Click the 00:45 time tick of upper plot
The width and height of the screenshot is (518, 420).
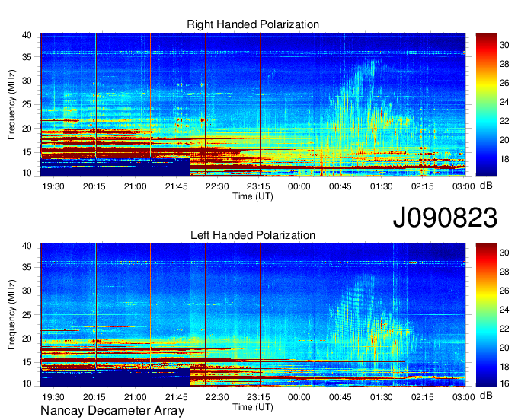click(341, 186)
